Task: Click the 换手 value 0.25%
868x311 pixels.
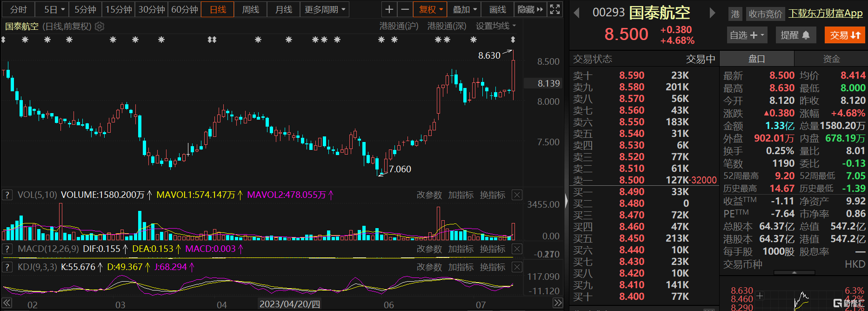Action: click(780, 151)
